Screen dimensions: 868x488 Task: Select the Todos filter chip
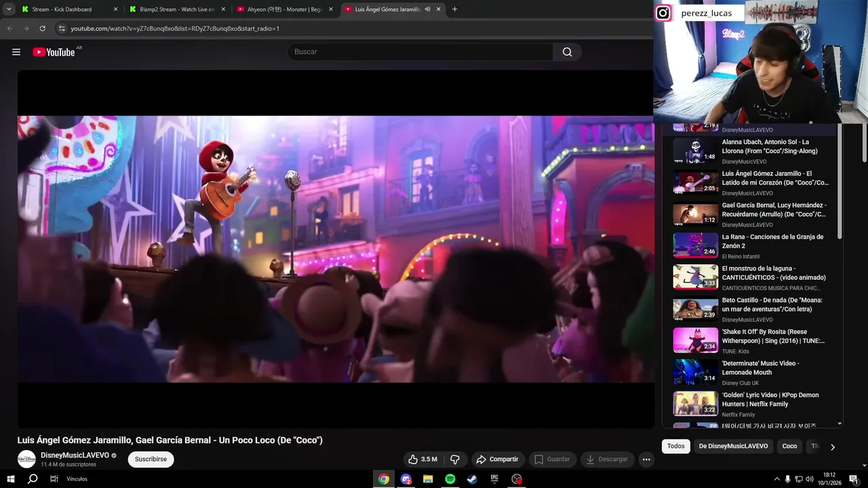pyautogui.click(x=676, y=446)
